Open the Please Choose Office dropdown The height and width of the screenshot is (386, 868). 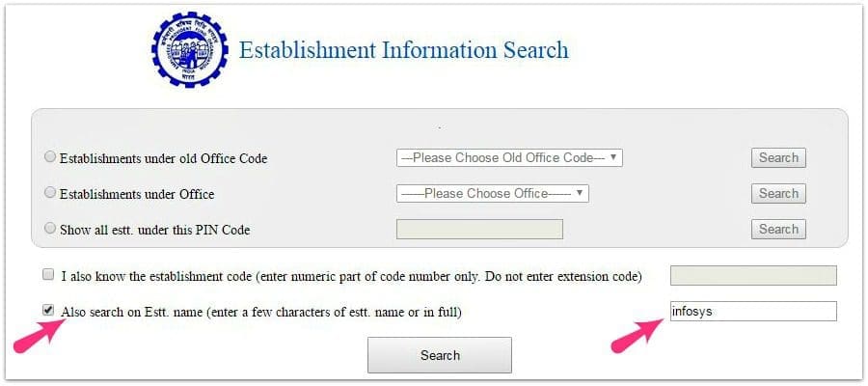click(x=492, y=194)
